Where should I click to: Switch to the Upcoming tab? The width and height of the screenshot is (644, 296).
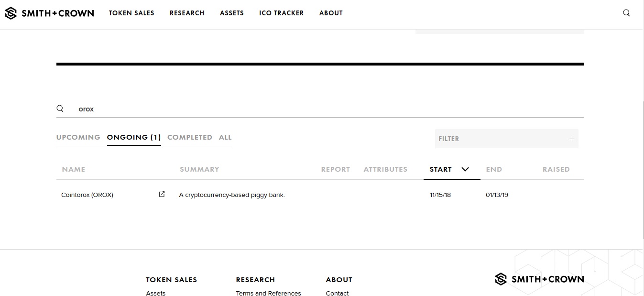(x=78, y=137)
